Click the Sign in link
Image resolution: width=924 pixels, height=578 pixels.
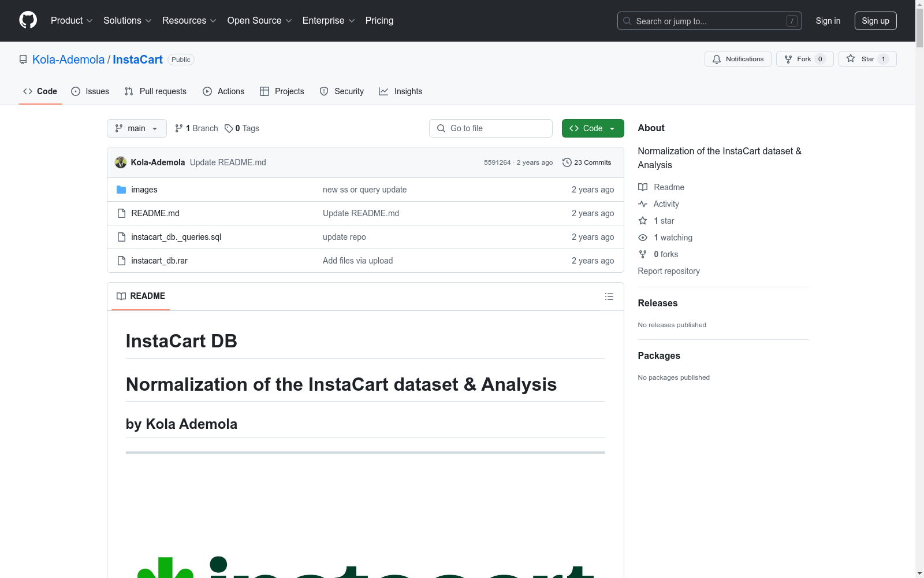coord(828,21)
